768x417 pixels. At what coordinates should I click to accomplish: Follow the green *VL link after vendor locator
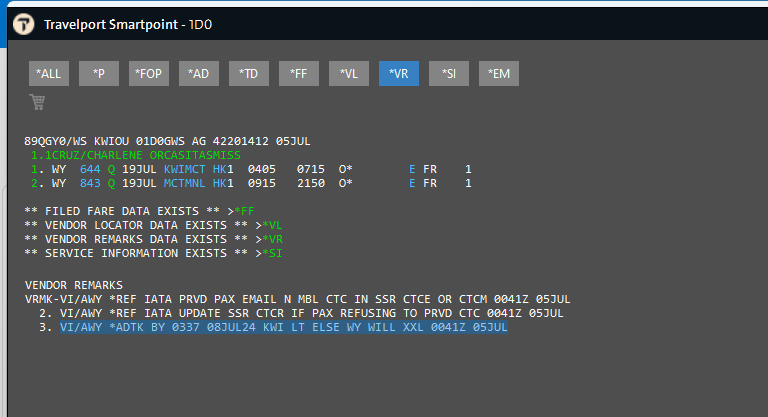pos(272,225)
